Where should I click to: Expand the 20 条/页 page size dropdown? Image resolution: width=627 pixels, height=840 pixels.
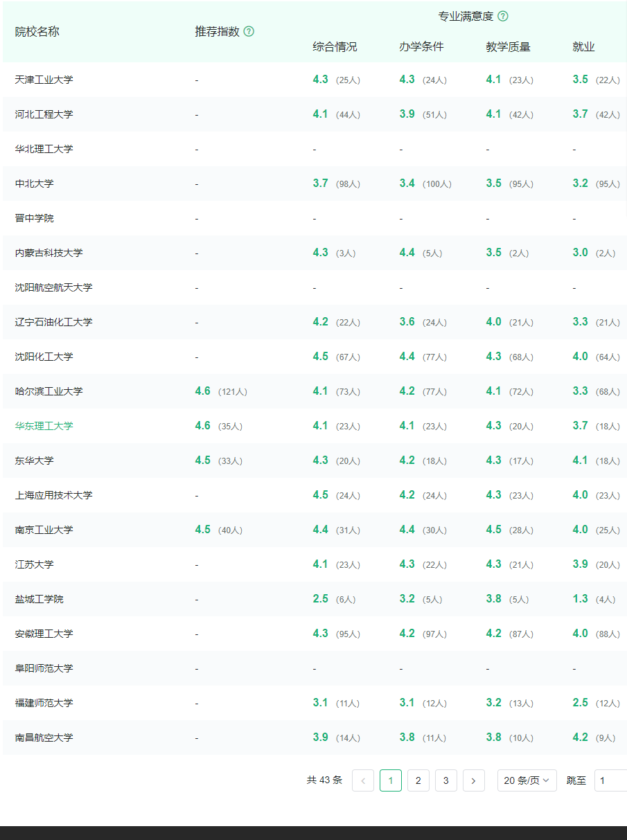point(527,780)
